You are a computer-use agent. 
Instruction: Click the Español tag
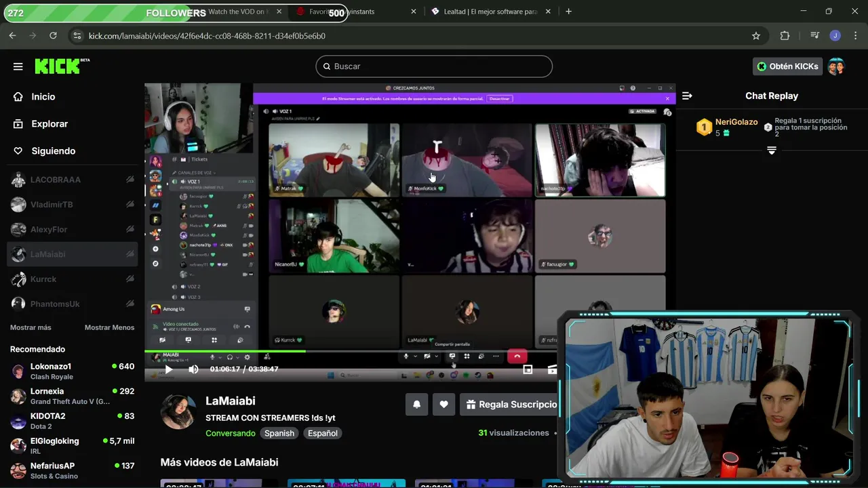323,433
